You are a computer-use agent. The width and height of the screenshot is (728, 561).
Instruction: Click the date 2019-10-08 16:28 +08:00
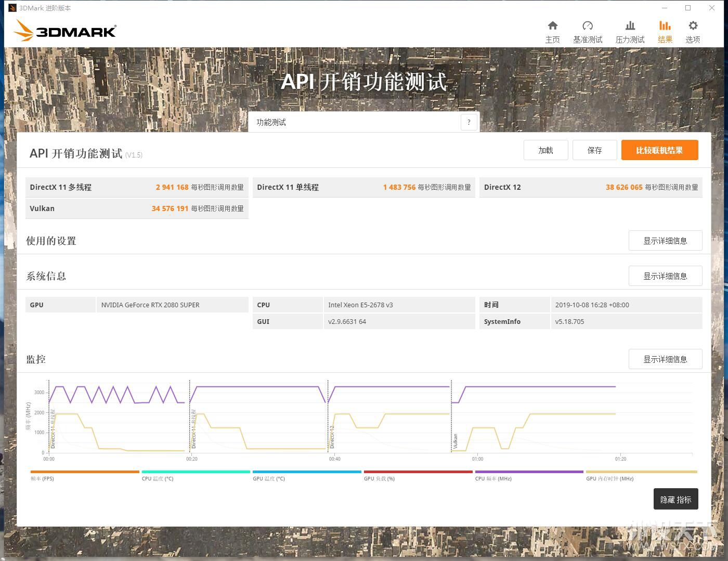click(x=592, y=305)
